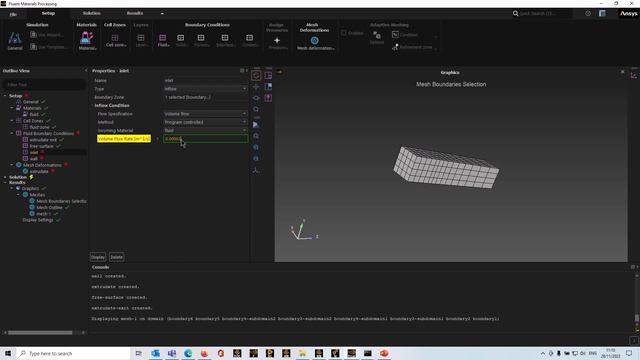
Task: Open PowerPoint from taskbar
Action: pos(384,353)
